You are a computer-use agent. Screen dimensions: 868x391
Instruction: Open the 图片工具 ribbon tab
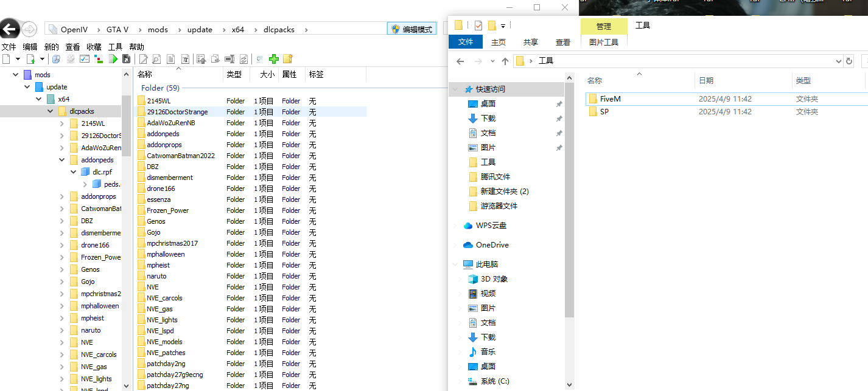click(x=604, y=42)
